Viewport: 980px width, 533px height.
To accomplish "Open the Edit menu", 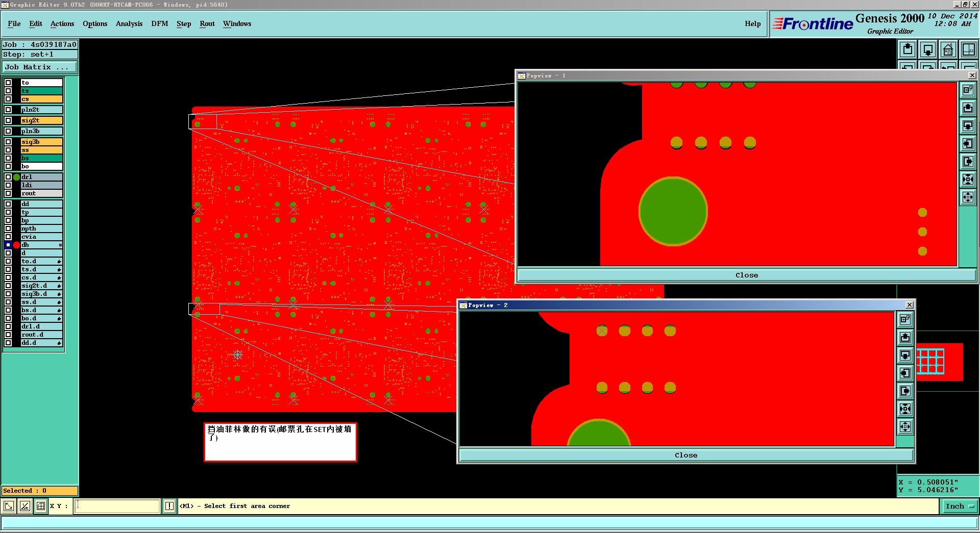I will click(36, 23).
